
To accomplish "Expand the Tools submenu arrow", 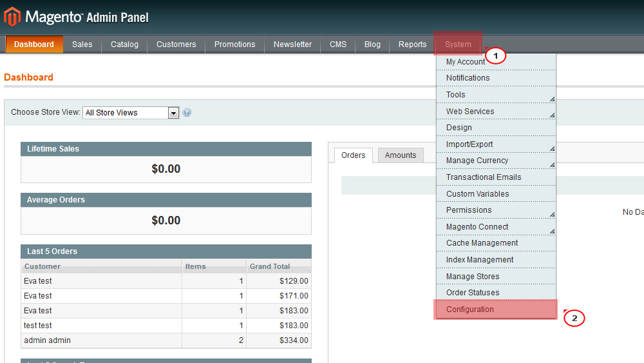I will click(x=553, y=99).
